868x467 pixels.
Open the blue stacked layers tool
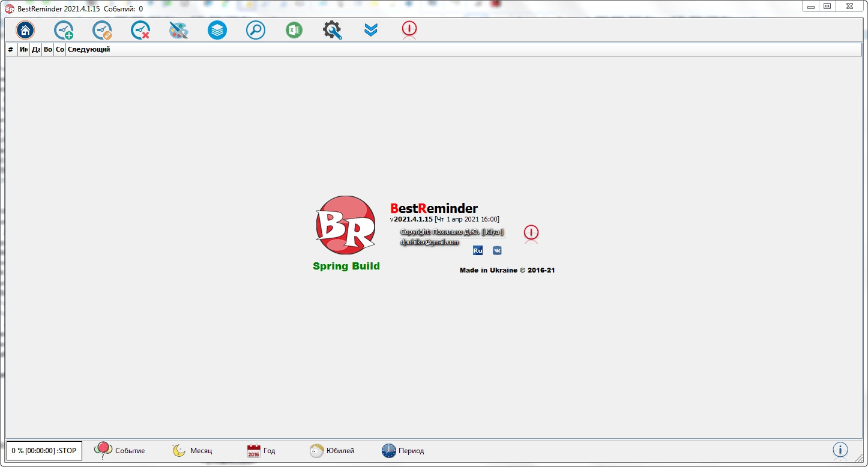[x=217, y=30]
